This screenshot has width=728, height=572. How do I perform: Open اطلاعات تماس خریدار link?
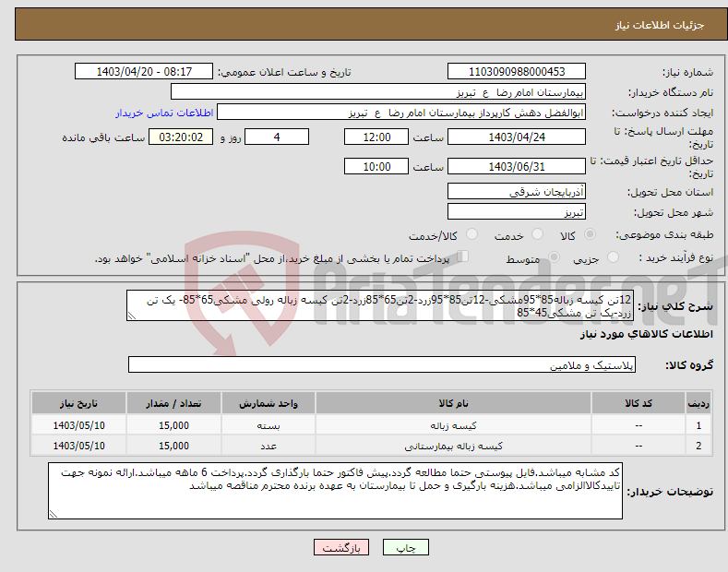coord(164,113)
